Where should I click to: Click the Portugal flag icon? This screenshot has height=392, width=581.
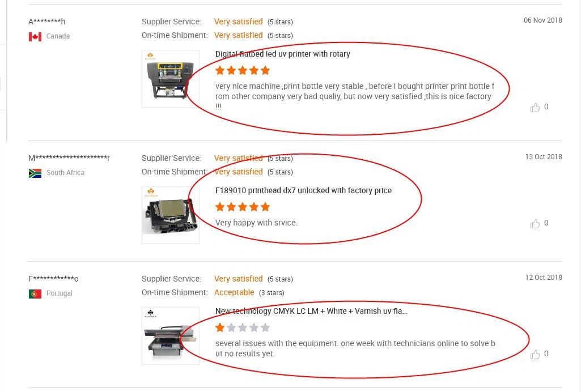35,294
